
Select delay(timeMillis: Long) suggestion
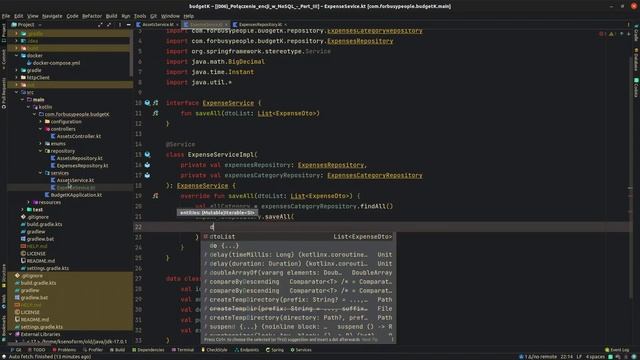pos(298,255)
